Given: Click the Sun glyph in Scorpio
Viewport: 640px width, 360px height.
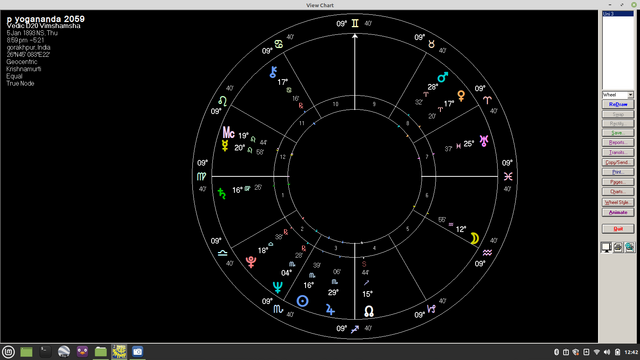Looking at the screenshot, I should [x=302, y=301].
